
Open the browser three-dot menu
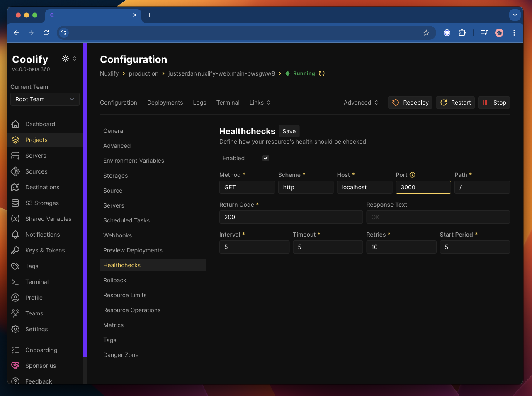(514, 33)
